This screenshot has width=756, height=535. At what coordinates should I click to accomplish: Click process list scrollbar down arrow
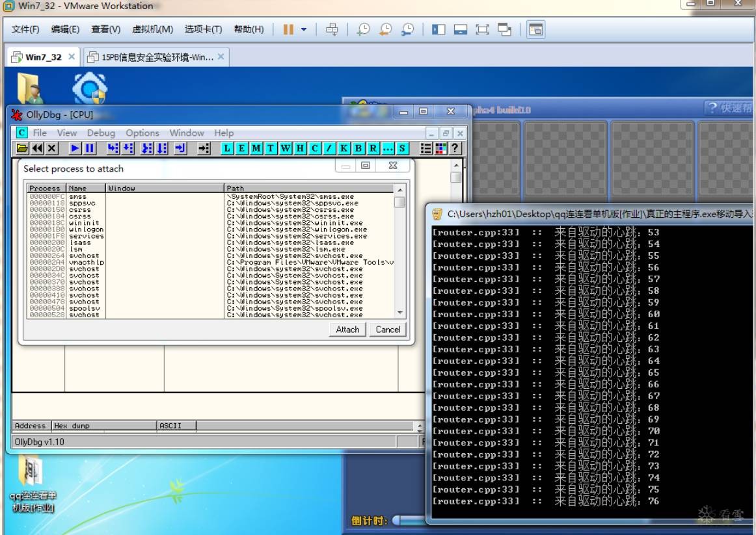[399, 313]
